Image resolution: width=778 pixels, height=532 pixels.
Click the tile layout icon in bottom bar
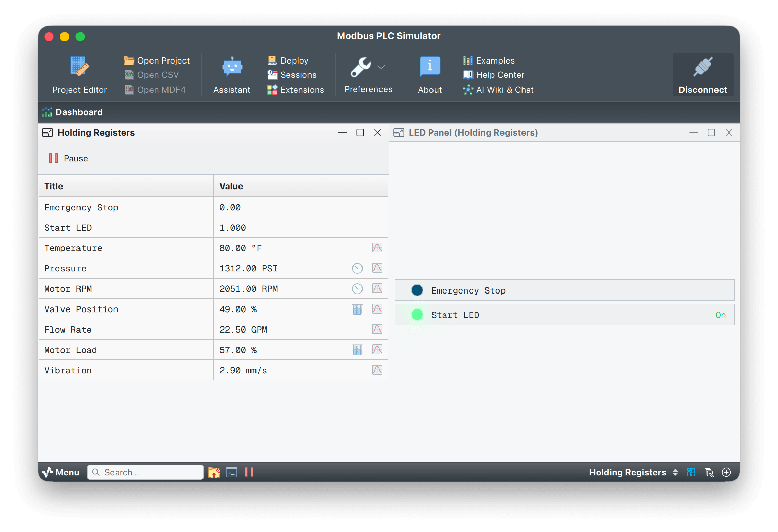point(691,472)
